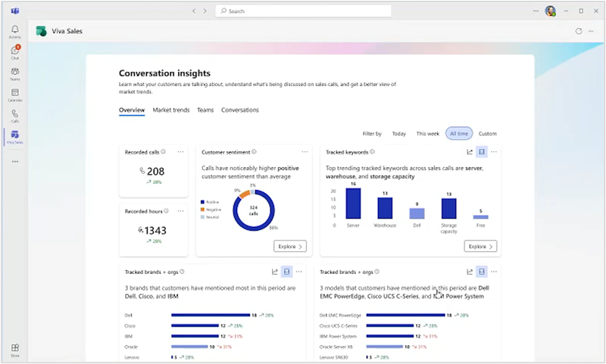Open more apps ellipsis in sidebar

(14, 161)
